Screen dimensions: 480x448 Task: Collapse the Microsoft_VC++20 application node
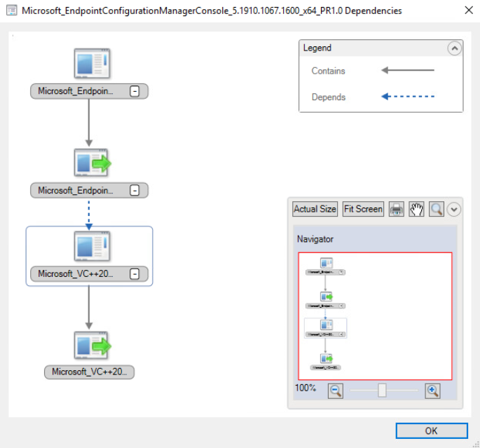[x=135, y=273]
